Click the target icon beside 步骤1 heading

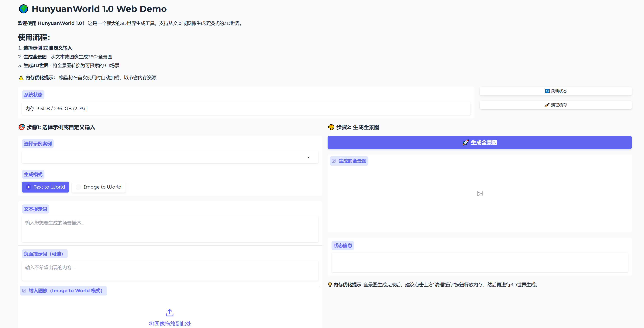point(22,127)
